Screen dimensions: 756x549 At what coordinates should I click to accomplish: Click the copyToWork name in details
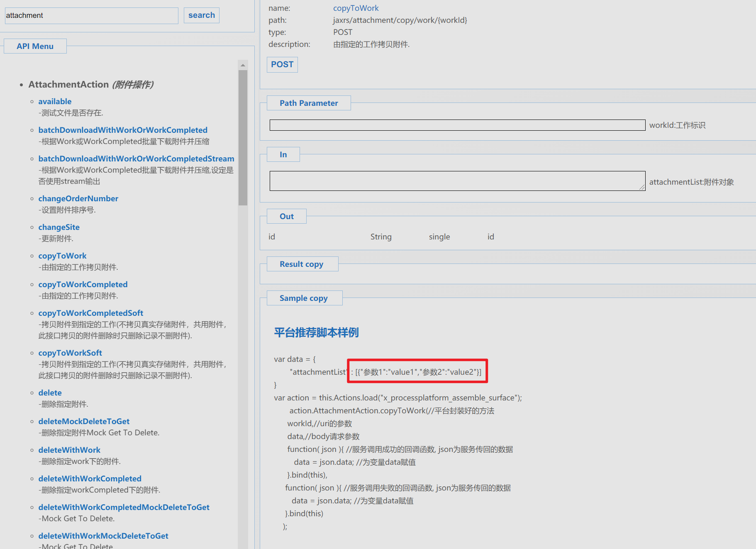coord(356,8)
